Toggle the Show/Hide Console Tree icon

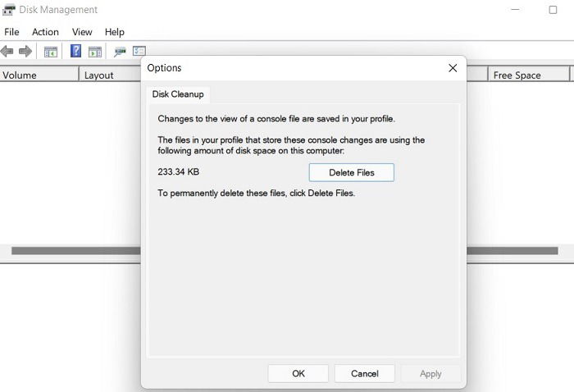coord(51,52)
